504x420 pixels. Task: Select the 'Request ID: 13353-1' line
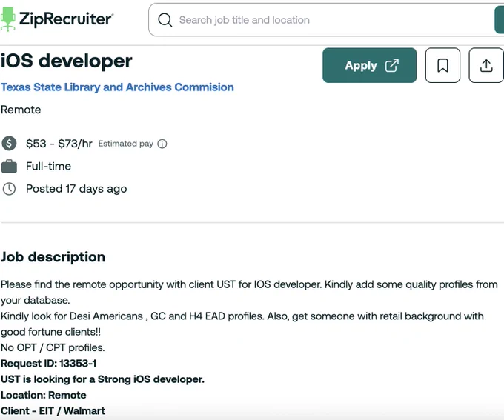tap(48, 364)
